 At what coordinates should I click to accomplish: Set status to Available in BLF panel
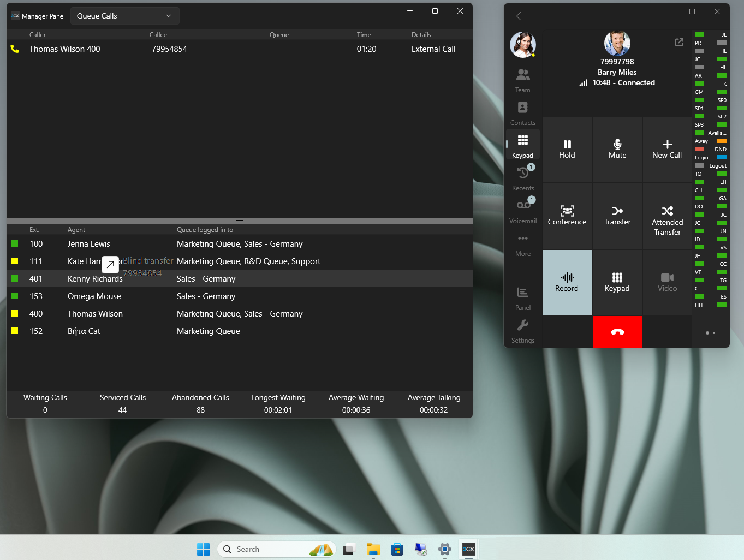tap(711, 133)
